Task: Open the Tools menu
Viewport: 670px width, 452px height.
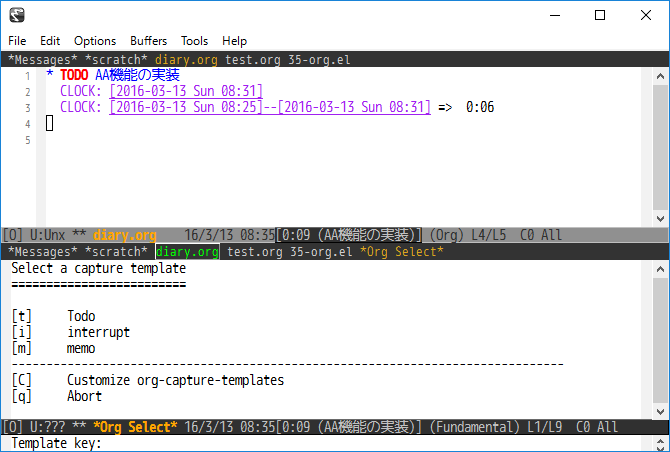Action: pos(194,41)
